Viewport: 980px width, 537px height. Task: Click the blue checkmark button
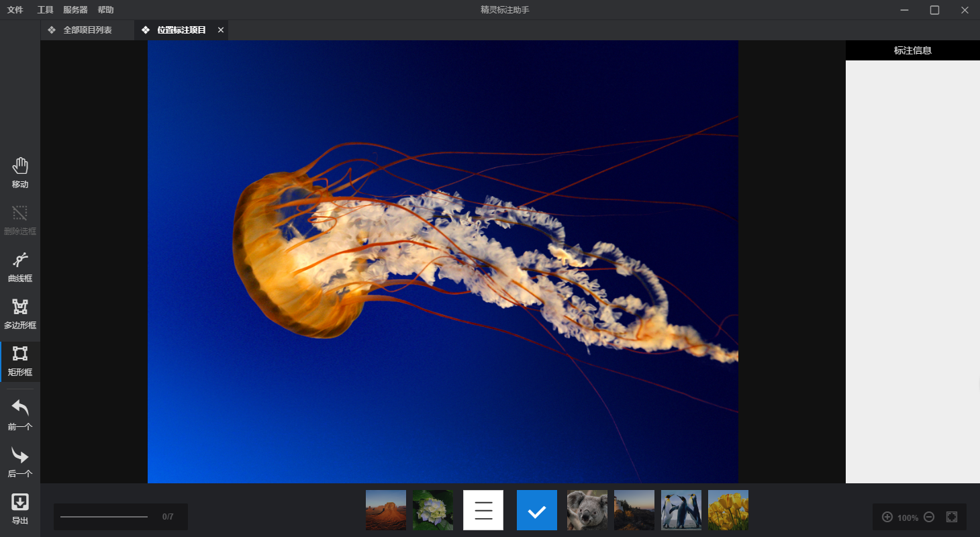point(537,510)
